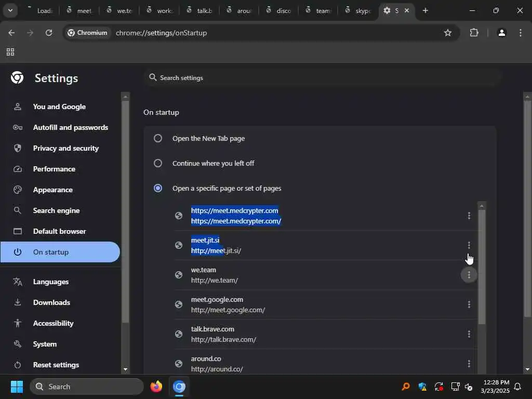Bookmark this page with the star icon
Image resolution: width=532 pixels, height=399 pixels.
(447, 33)
